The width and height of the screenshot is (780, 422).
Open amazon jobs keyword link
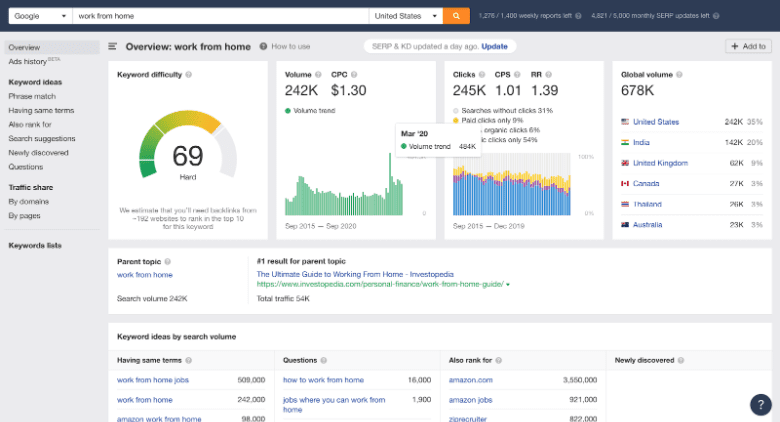pyautogui.click(x=471, y=400)
